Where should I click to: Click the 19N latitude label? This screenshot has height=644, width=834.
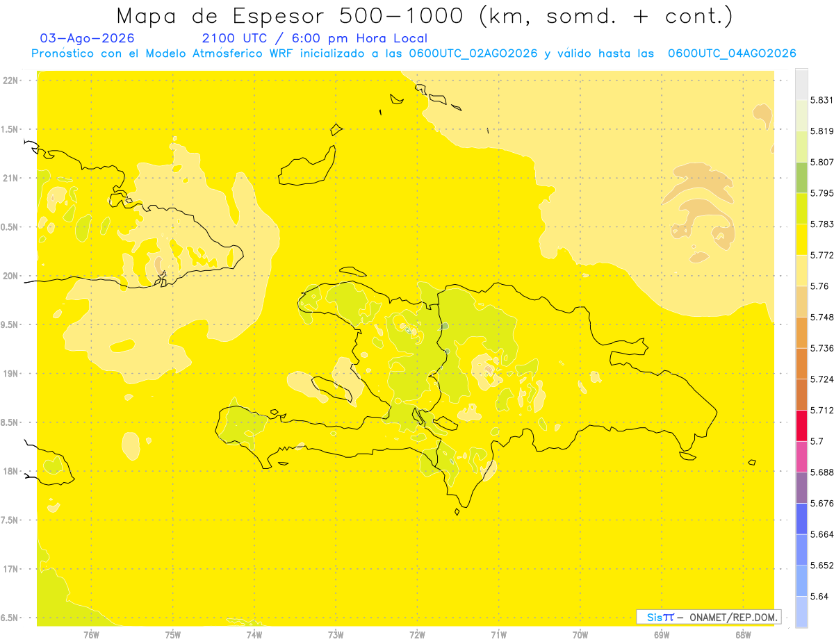point(10,374)
